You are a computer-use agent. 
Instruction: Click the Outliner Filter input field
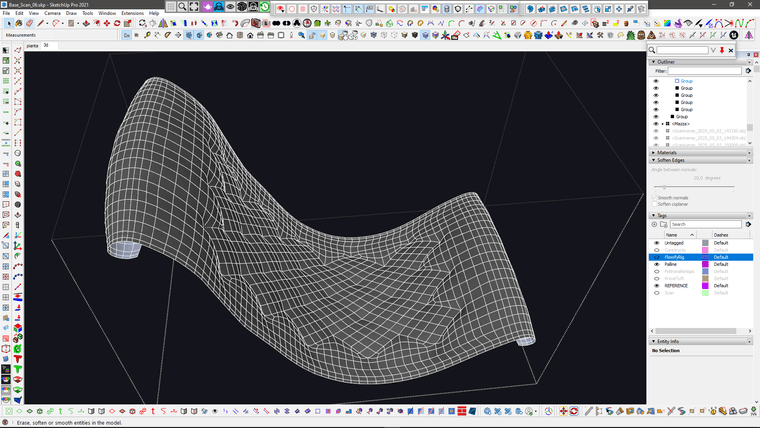click(x=706, y=71)
